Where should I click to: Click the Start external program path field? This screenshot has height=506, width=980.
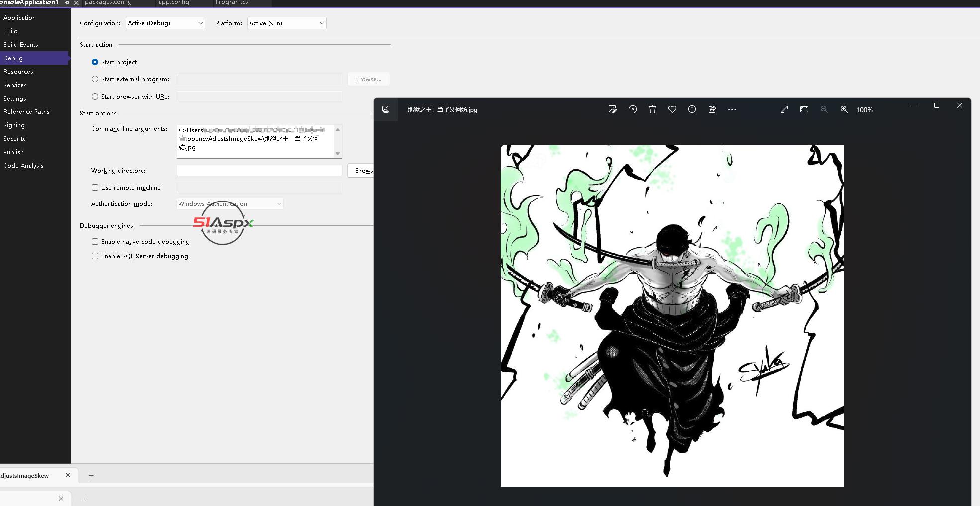(259, 79)
